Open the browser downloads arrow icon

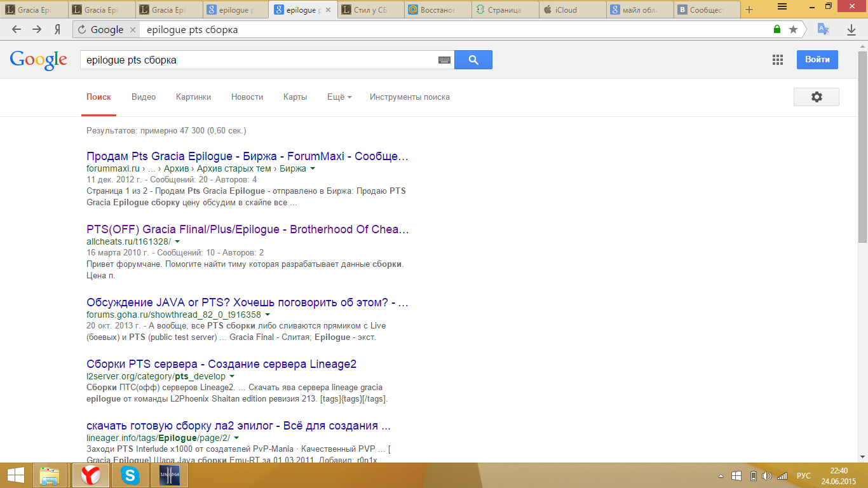pyautogui.click(x=851, y=29)
